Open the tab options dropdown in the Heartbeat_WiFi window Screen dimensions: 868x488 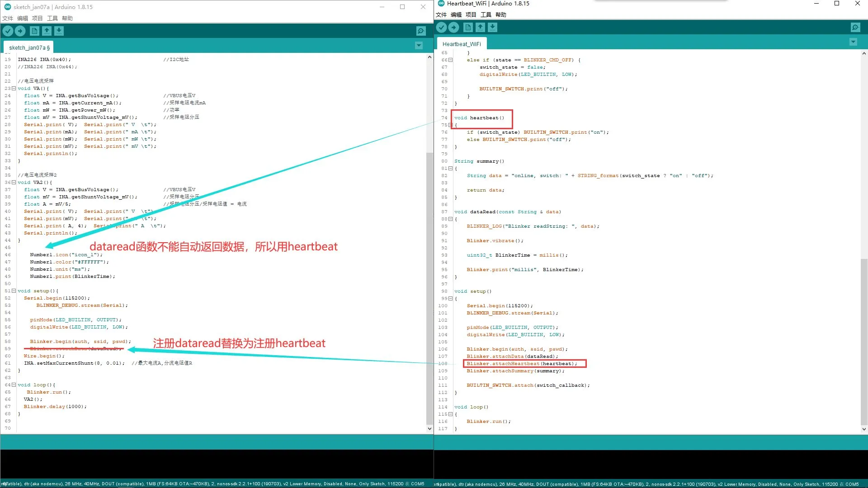point(853,42)
